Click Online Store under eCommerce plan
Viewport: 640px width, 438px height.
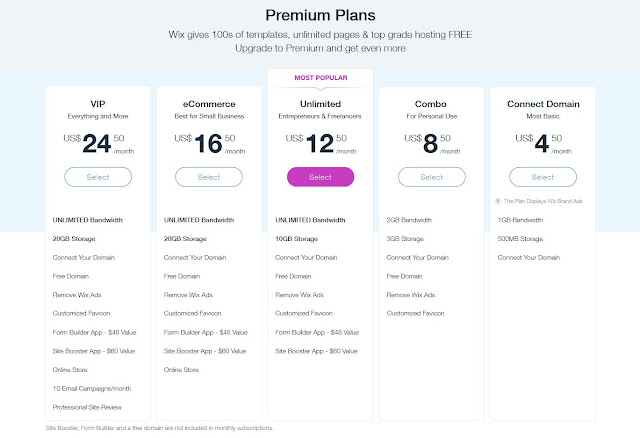coord(181,369)
